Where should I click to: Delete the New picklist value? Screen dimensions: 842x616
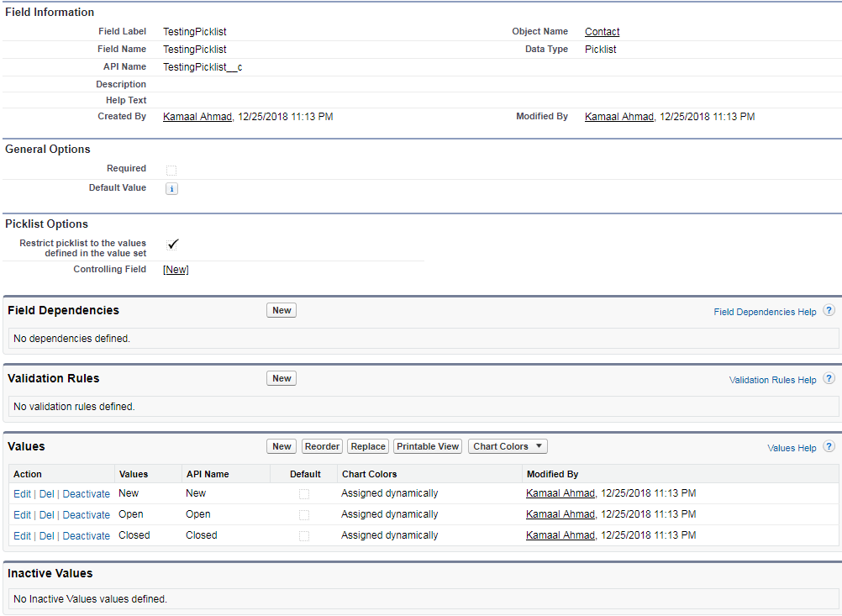tap(46, 494)
